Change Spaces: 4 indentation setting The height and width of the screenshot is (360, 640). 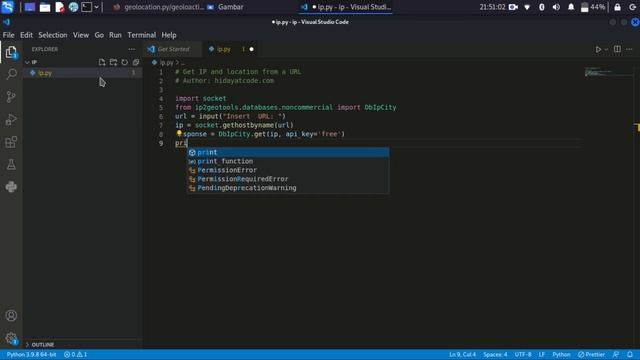point(495,354)
